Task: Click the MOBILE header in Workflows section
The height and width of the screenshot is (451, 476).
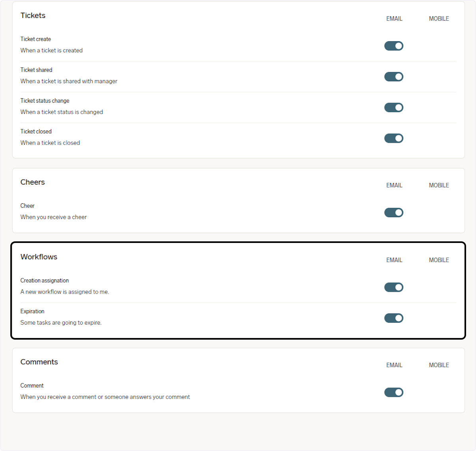Action: 439,260
